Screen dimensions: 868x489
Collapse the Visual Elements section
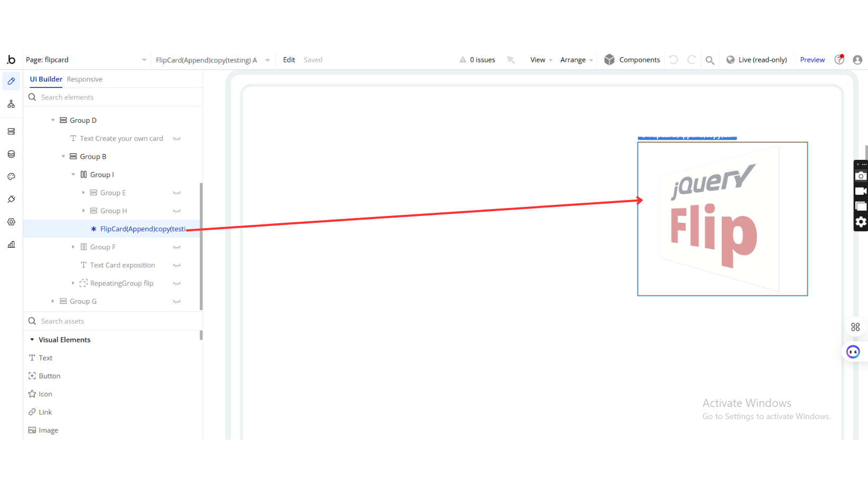[x=32, y=340]
